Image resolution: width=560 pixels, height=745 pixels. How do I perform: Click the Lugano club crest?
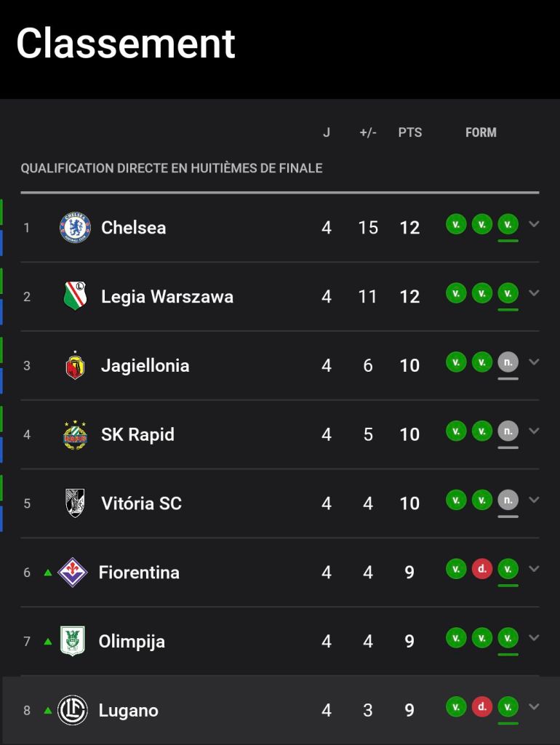(x=72, y=710)
